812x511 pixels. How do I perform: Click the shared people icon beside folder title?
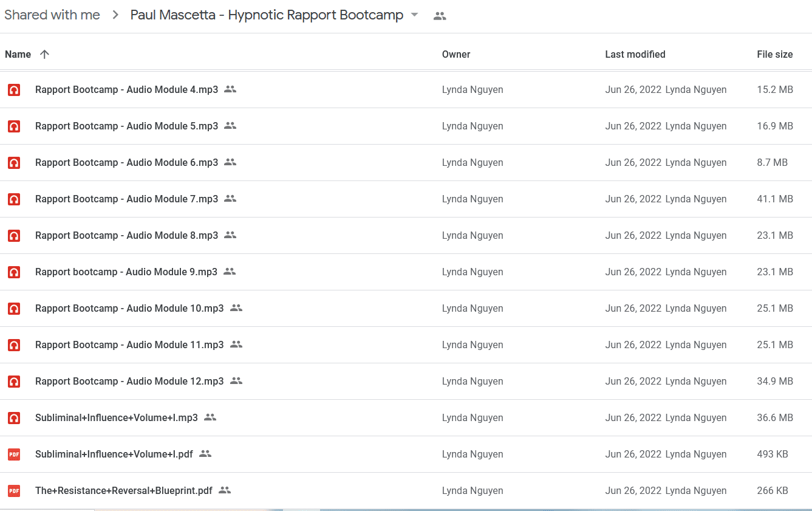[x=440, y=16]
